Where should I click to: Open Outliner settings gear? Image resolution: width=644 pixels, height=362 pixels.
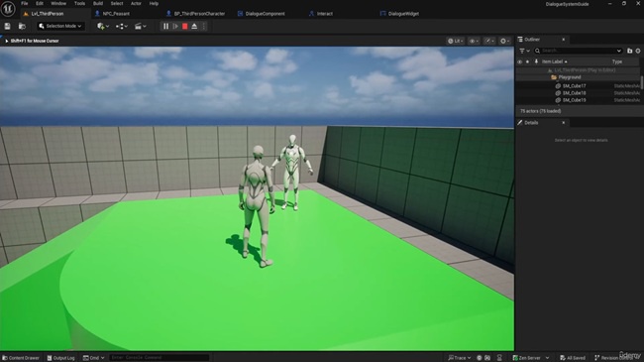(638, 51)
